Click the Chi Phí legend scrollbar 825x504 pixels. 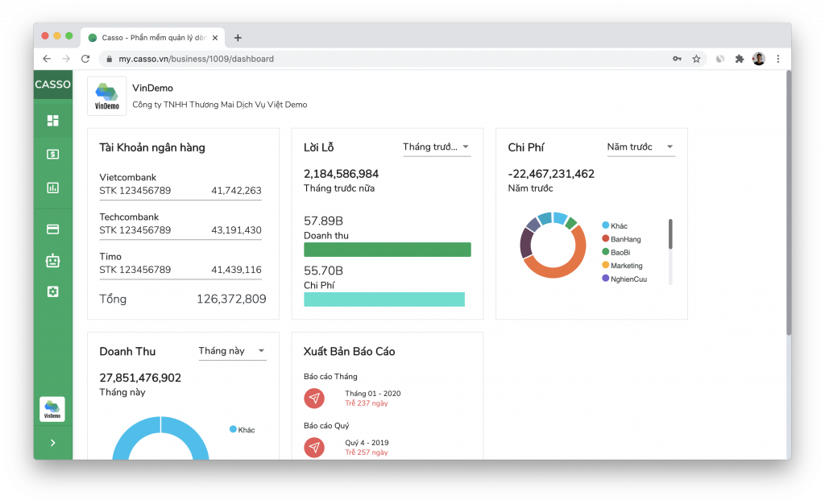pyautogui.click(x=670, y=234)
